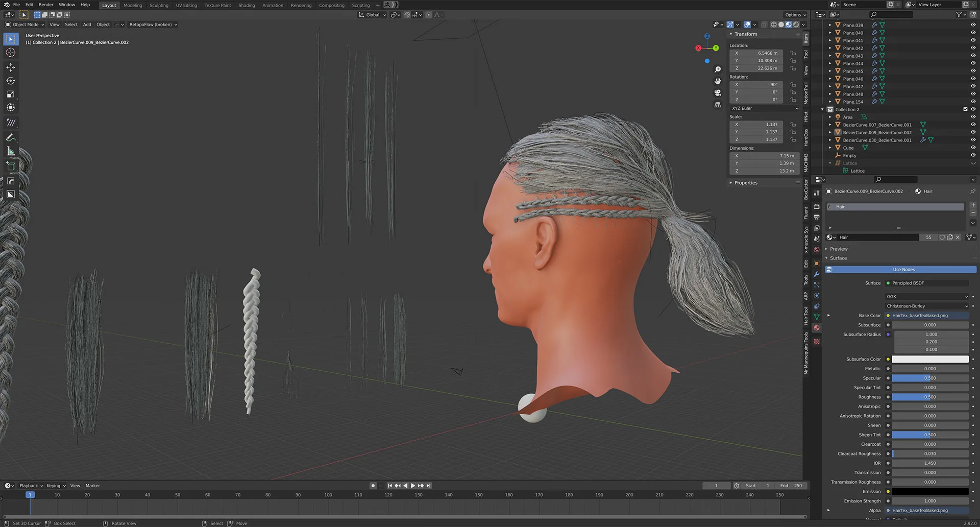Image resolution: width=980 pixels, height=527 pixels.
Task: Toggle visibility of Plane.039
Action: coord(973,25)
